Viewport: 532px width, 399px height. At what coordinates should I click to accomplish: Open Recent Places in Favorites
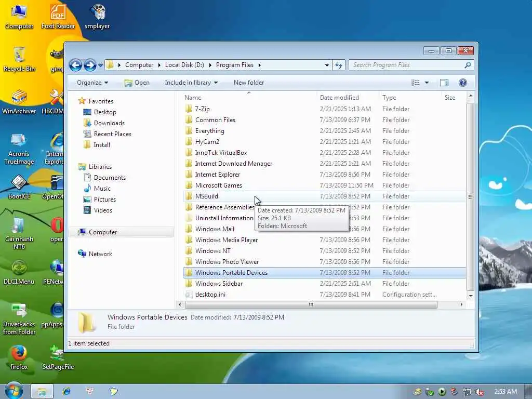(112, 134)
